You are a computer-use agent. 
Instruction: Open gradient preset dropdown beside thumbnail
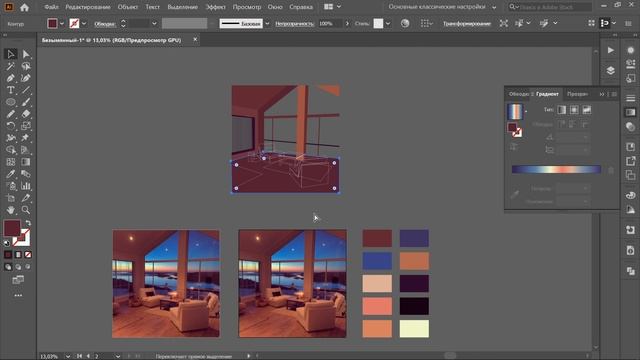click(x=526, y=111)
